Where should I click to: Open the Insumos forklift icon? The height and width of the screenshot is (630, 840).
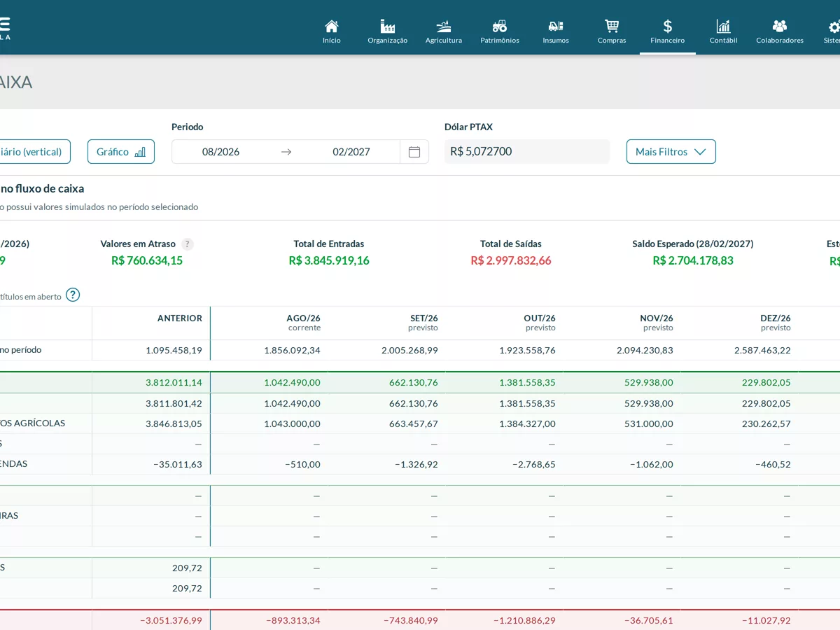(556, 27)
